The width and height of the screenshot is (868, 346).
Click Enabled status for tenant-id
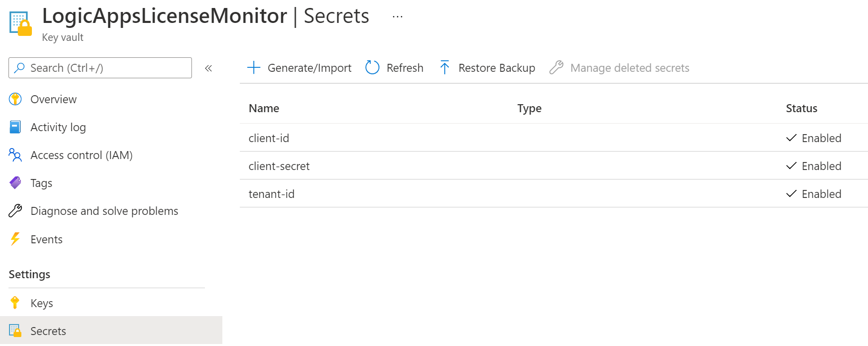(x=821, y=194)
